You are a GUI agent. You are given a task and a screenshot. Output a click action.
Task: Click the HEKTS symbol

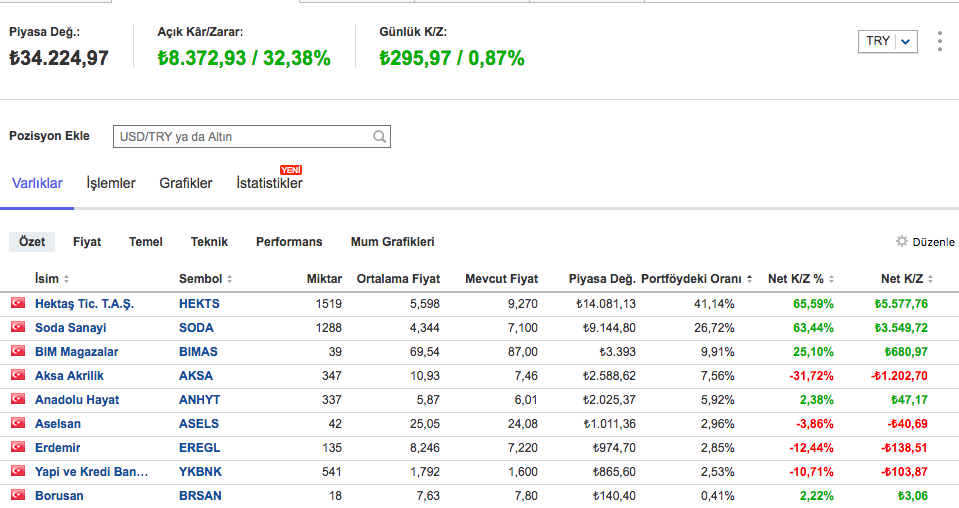tap(199, 304)
